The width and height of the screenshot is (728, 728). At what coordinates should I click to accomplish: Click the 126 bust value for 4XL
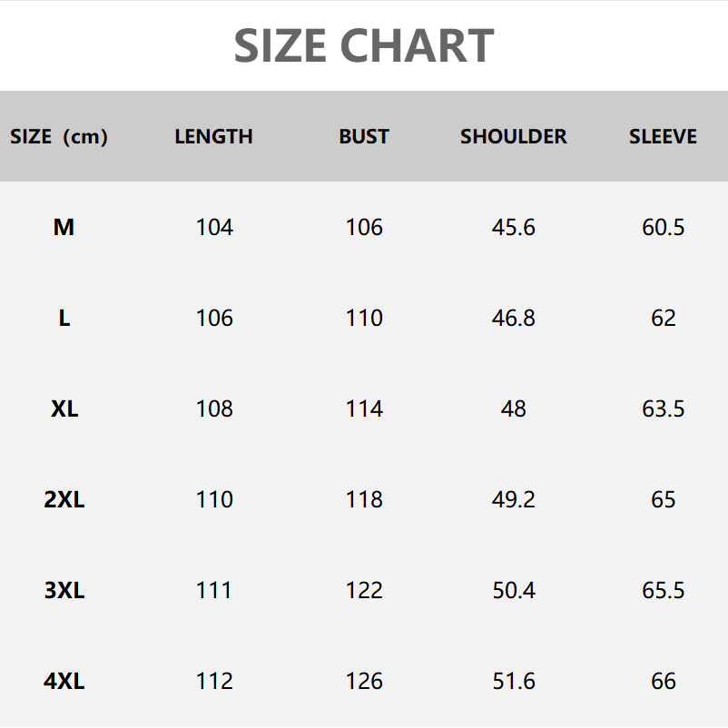tap(364, 681)
